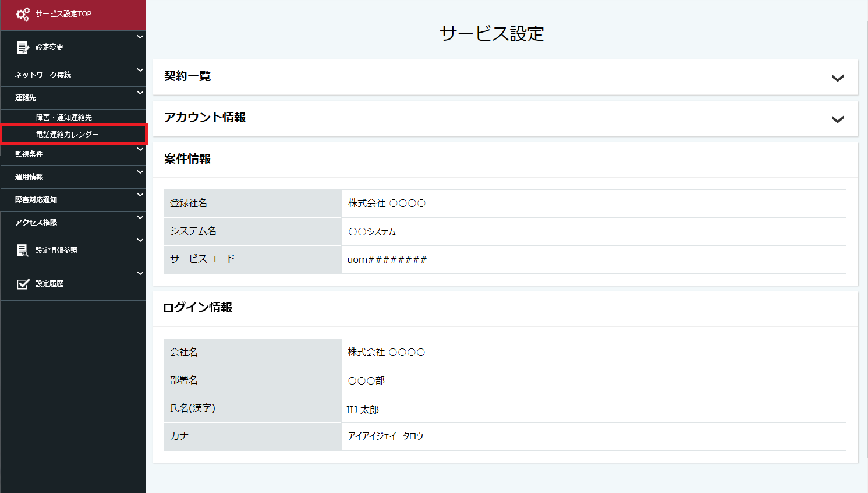Click the ○○システム value
868x493 pixels.
click(x=372, y=232)
